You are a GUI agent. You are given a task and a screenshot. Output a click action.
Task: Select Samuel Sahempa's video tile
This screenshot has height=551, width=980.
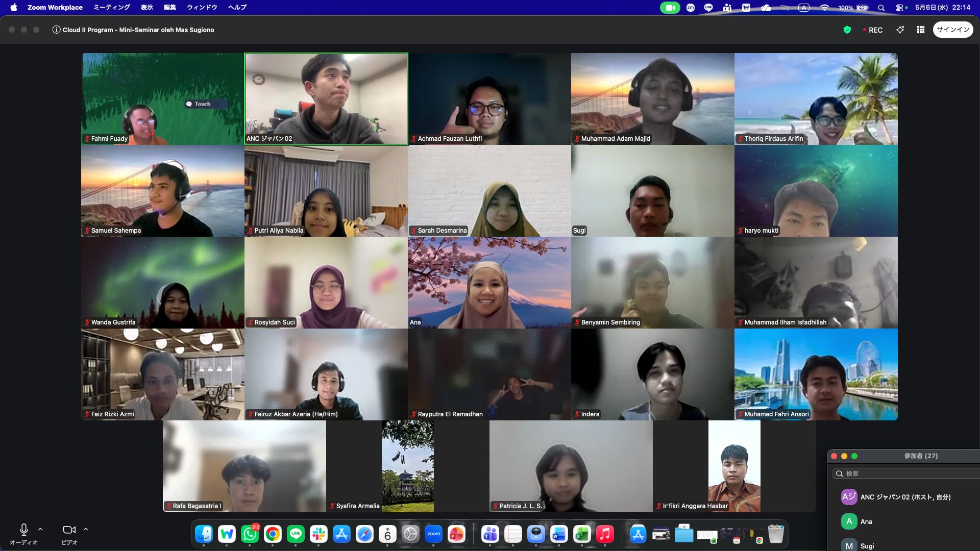163,191
